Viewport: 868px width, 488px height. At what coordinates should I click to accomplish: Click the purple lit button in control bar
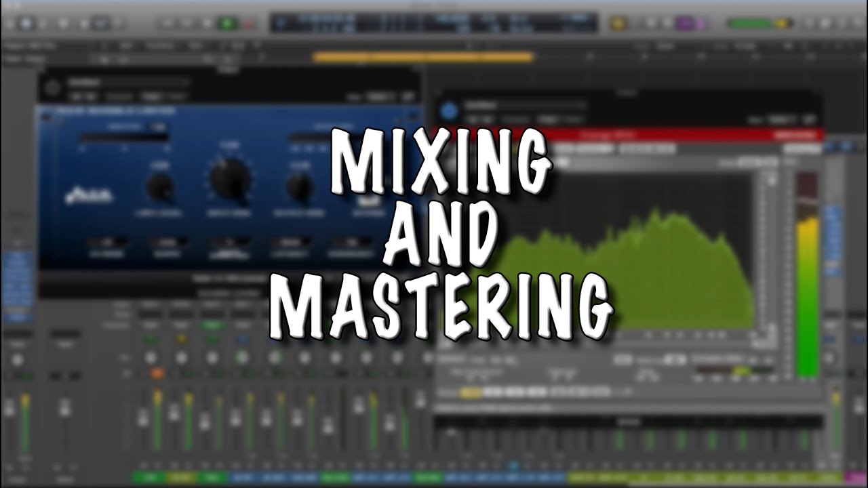pos(685,23)
